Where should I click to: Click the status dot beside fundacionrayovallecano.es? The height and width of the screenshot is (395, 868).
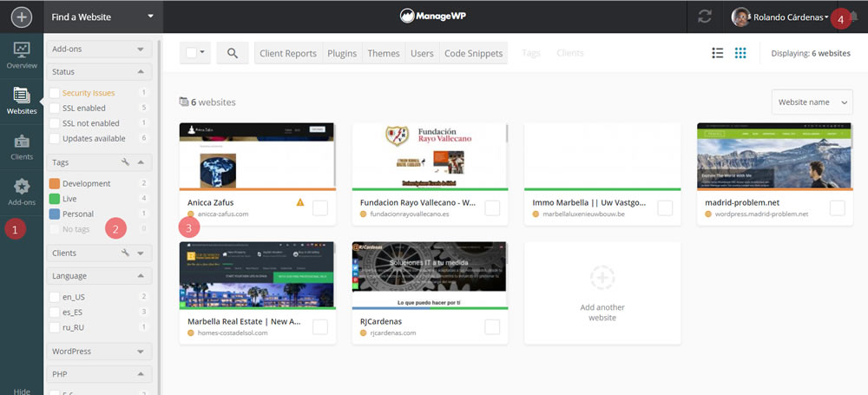[x=363, y=214]
